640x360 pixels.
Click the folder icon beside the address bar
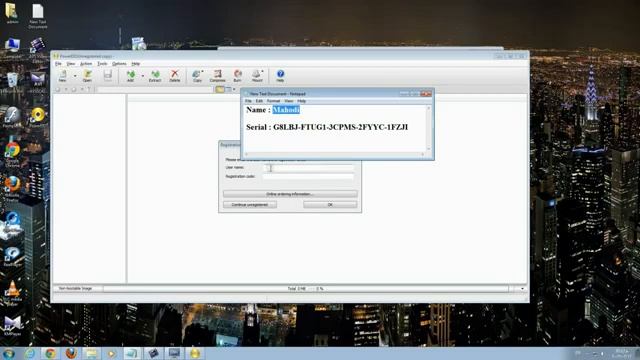pos(220,89)
